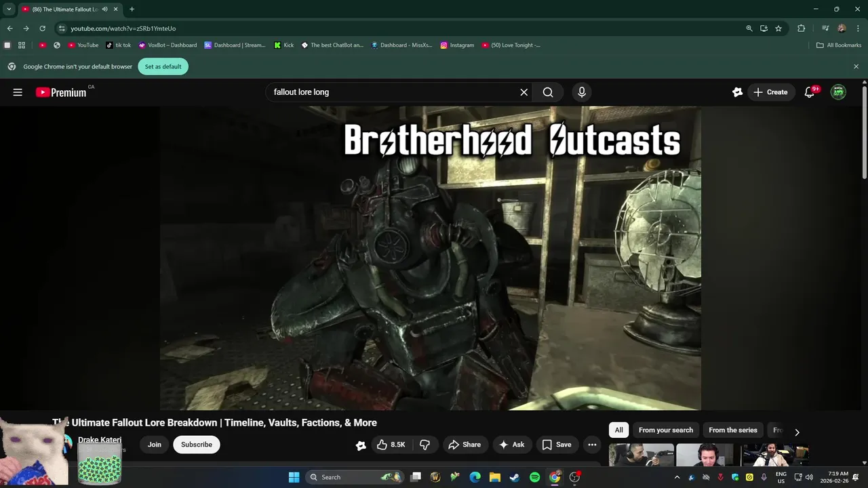868x488 pixels.
Task: Open the VoxBot – Dashboard bookmark
Action: pyautogui.click(x=167, y=45)
